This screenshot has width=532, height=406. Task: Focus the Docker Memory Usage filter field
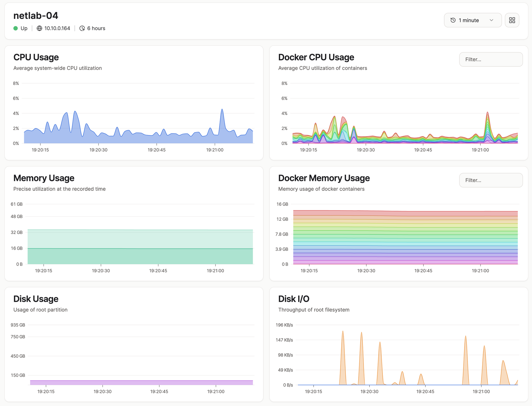coord(491,180)
